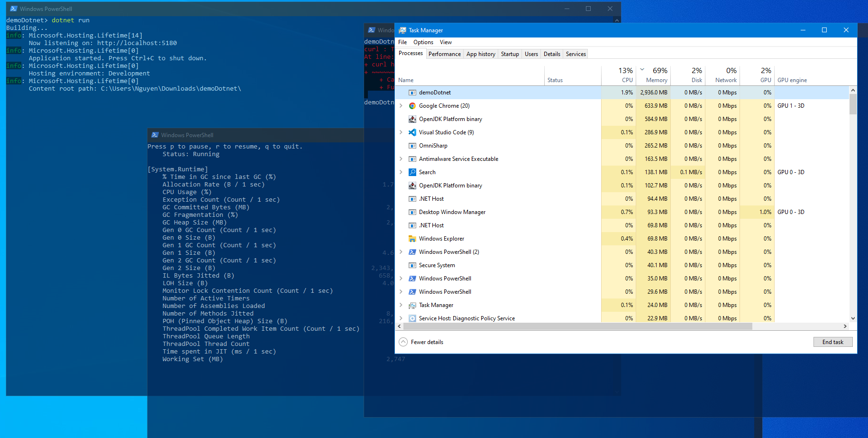Click the Desktop Window Manager icon
Screen dimensions: 868x438
pos(412,212)
